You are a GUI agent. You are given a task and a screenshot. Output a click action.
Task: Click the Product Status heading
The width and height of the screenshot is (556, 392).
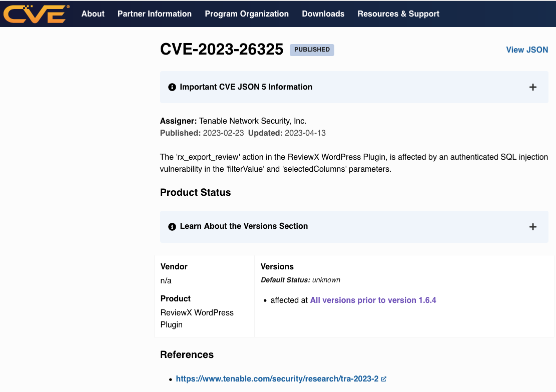195,192
